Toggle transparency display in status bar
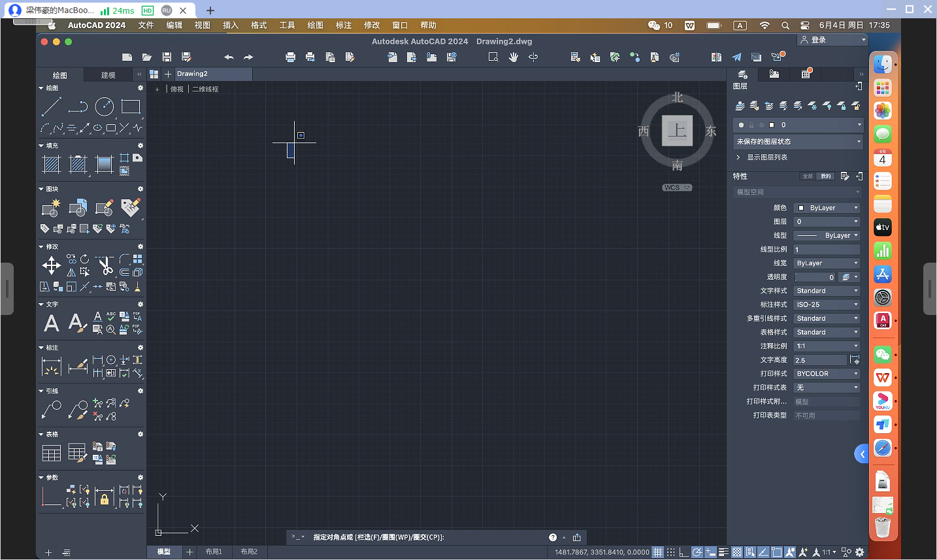This screenshot has width=937, height=560. pyautogui.click(x=737, y=552)
